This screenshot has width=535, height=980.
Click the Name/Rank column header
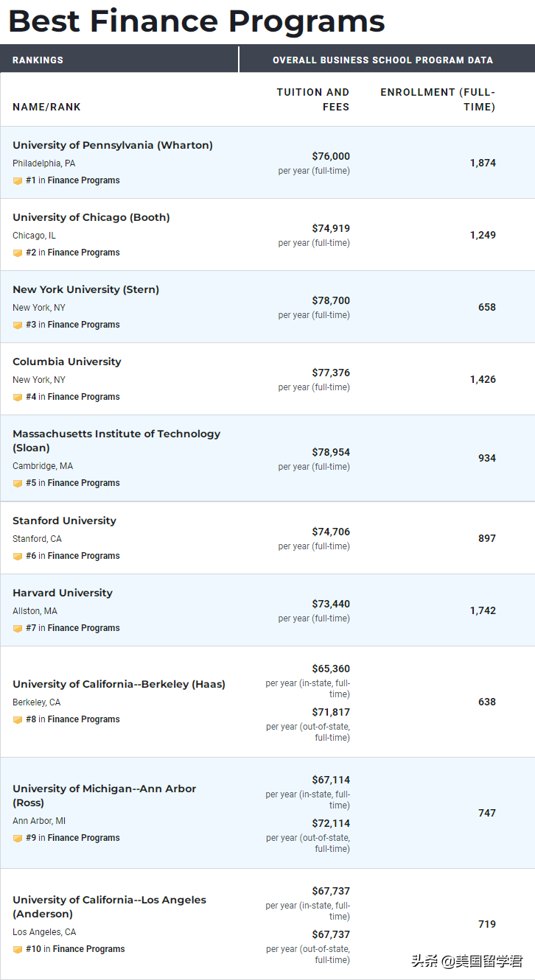tap(46, 107)
